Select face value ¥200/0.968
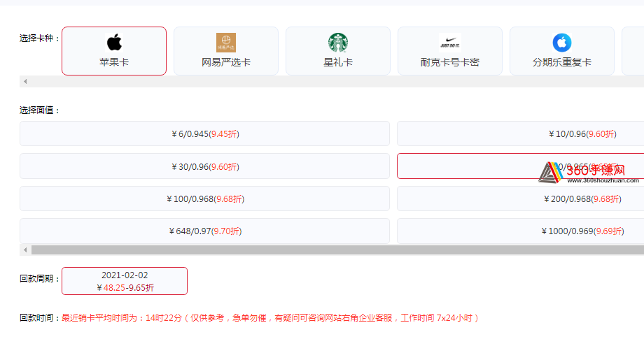The image size is (644, 346). click(x=520, y=199)
